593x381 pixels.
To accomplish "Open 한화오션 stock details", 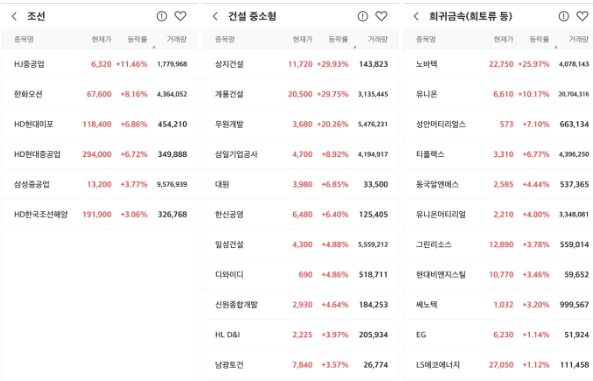I will (x=99, y=94).
